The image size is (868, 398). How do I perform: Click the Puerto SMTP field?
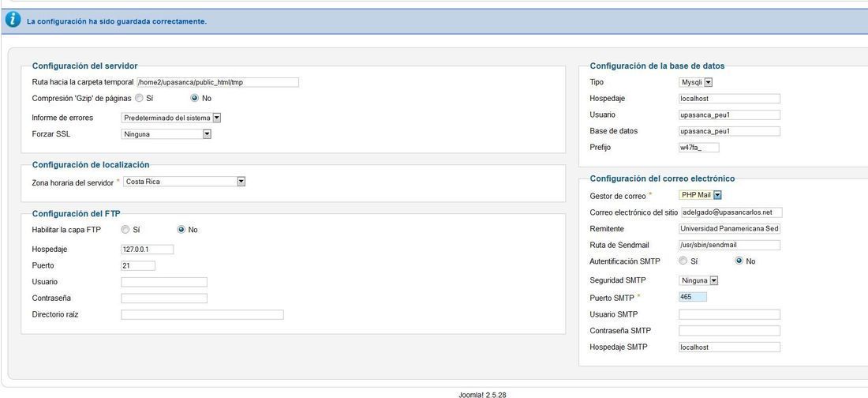click(693, 297)
